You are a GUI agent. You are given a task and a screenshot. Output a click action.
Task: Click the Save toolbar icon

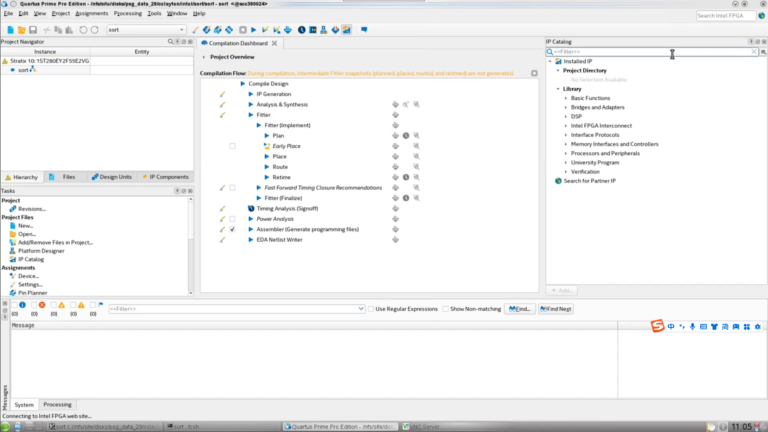click(x=33, y=30)
